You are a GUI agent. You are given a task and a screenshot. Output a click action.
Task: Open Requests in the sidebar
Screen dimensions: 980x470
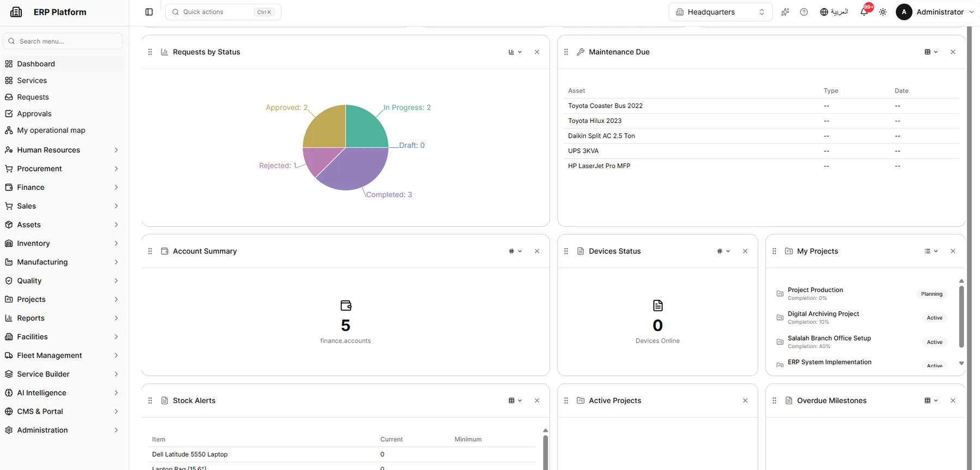(x=63, y=97)
